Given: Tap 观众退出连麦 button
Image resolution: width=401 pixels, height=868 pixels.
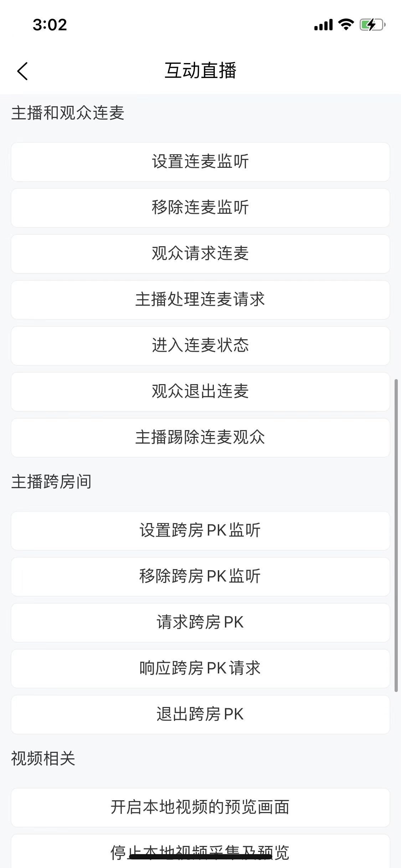Looking at the screenshot, I should click(x=200, y=392).
